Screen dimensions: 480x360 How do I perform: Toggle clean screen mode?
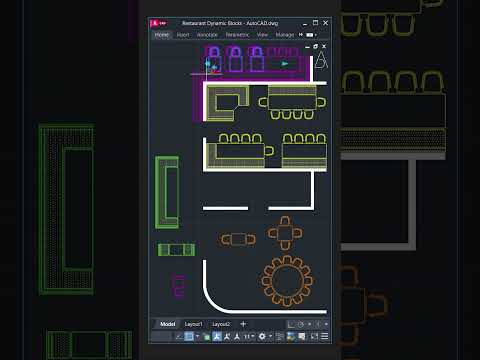tap(314, 336)
